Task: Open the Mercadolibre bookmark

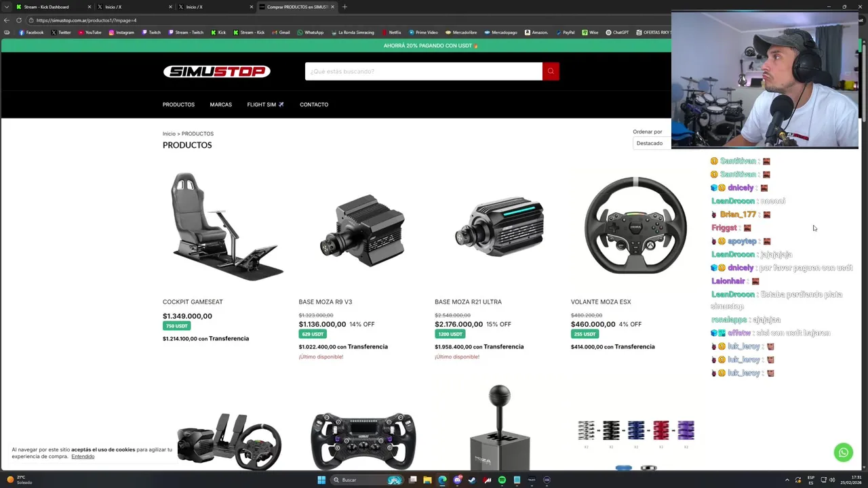Action: point(461,33)
